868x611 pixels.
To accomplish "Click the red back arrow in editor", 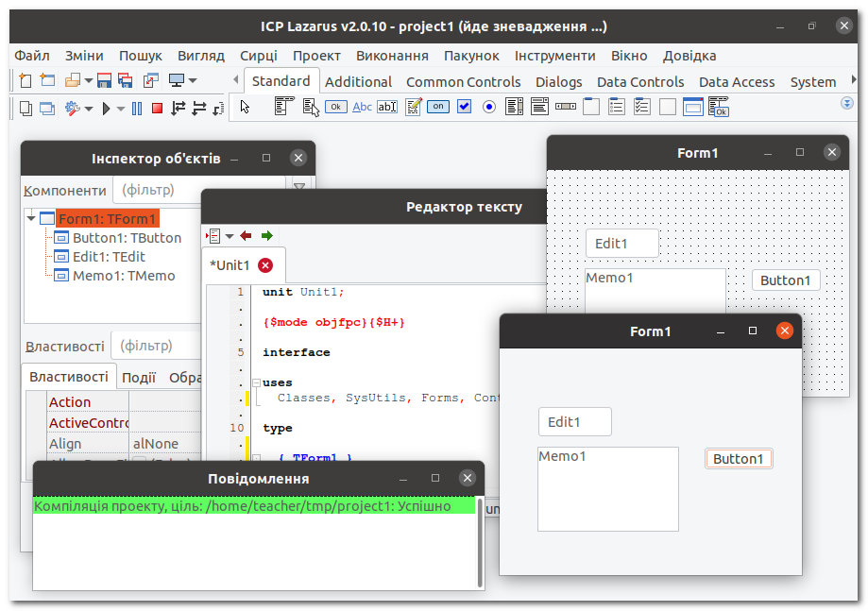I will pos(247,235).
